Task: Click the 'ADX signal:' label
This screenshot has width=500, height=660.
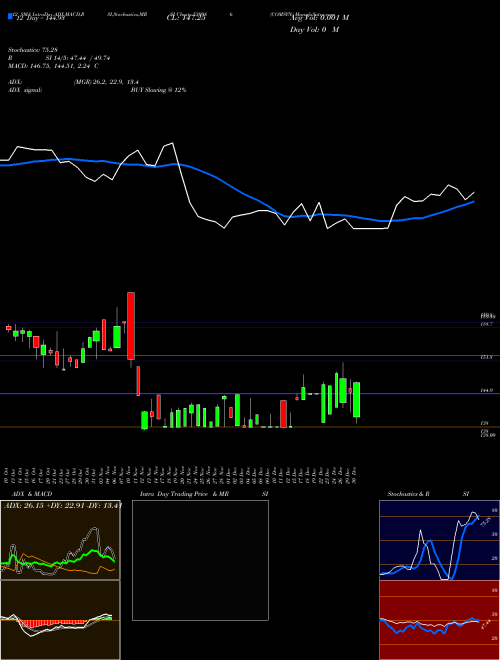Action: [x=25, y=90]
